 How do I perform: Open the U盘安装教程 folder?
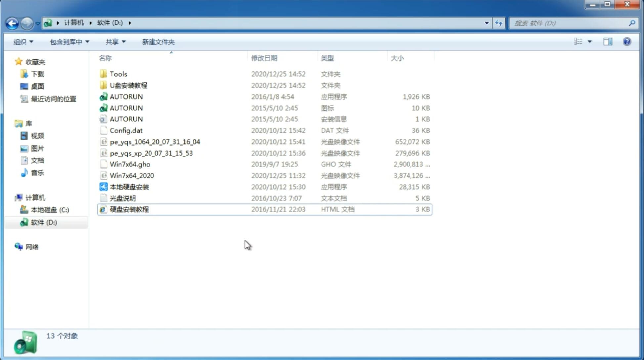coord(128,85)
